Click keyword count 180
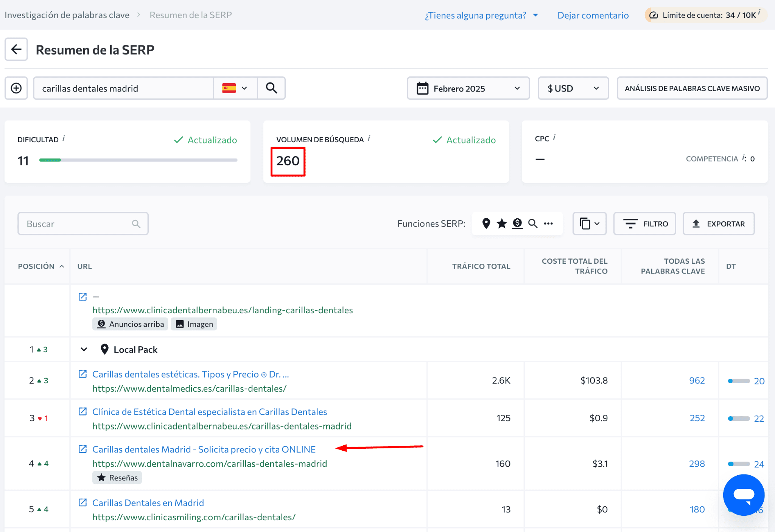 tap(697, 509)
